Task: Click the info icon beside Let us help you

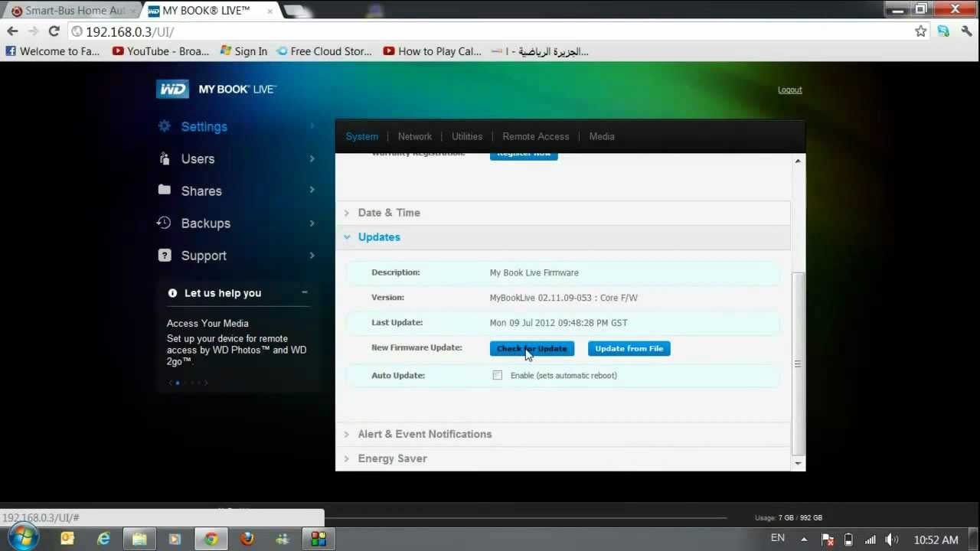Action: point(172,293)
